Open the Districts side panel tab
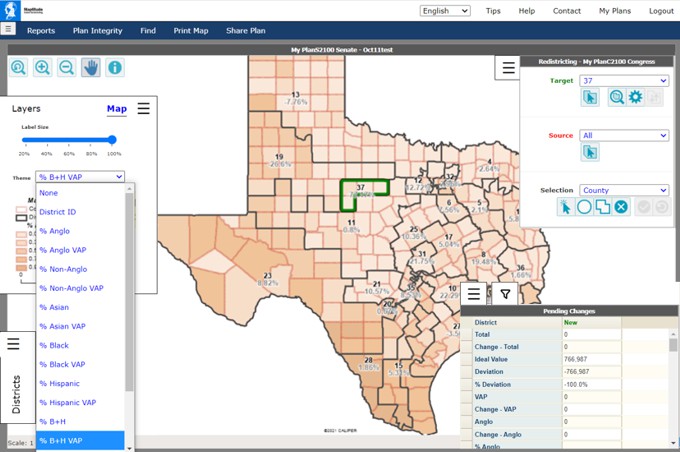The height and width of the screenshot is (452, 680). [x=15, y=394]
